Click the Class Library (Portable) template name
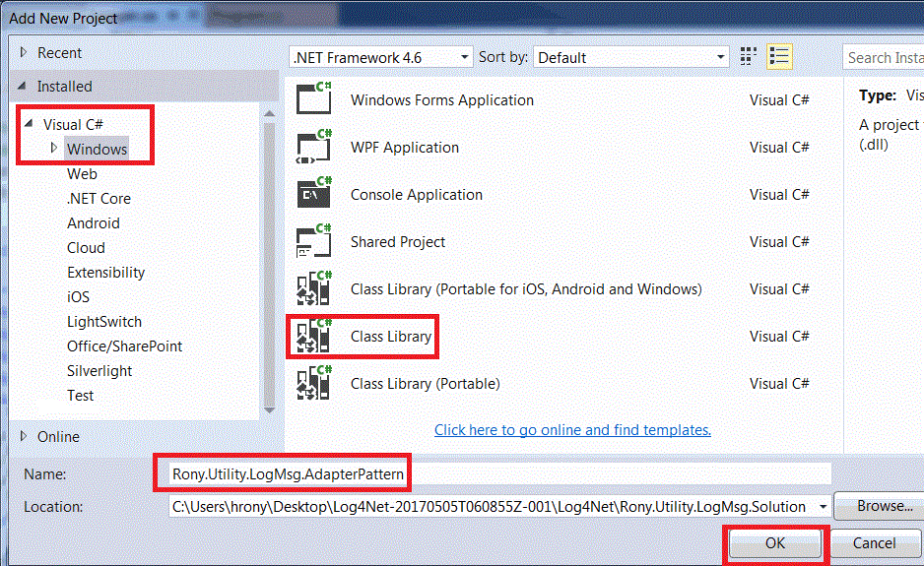Screen dimensions: 924x566 (x=425, y=384)
